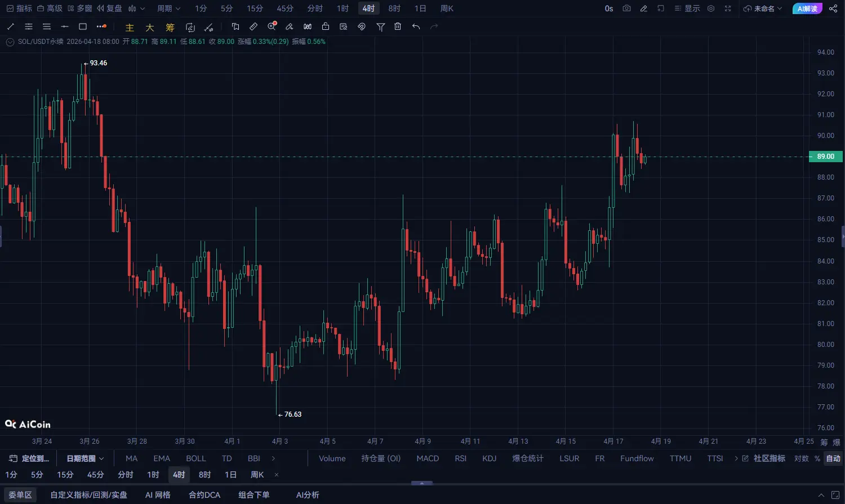Select the horizontal ray line tool
Screen dimensions: 845x504
[65, 26]
